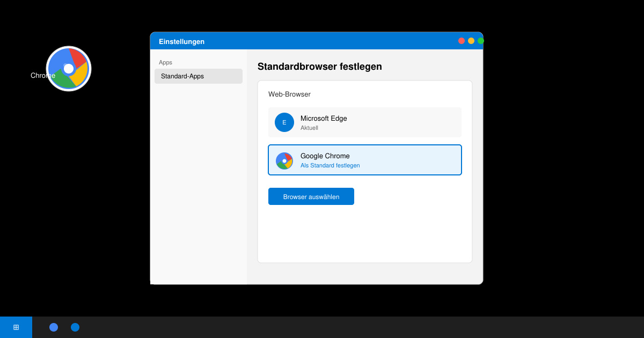Select the Microsoft Edge browser row
The width and height of the screenshot is (644, 338).
(365, 122)
